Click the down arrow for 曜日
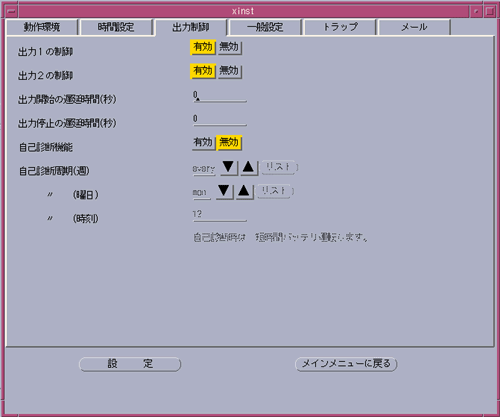500x417 pixels. pos(224,192)
